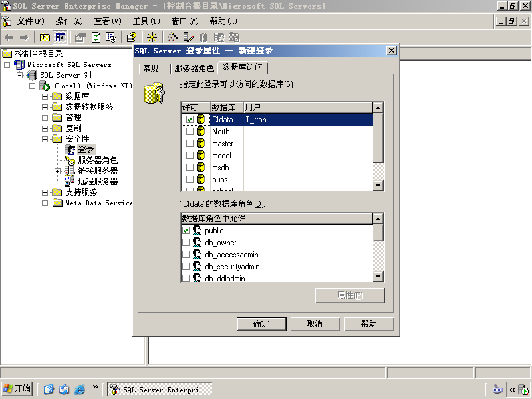Open the Help question mark toolbar icon
This screenshot has width=532, height=399.
(x=132, y=37)
